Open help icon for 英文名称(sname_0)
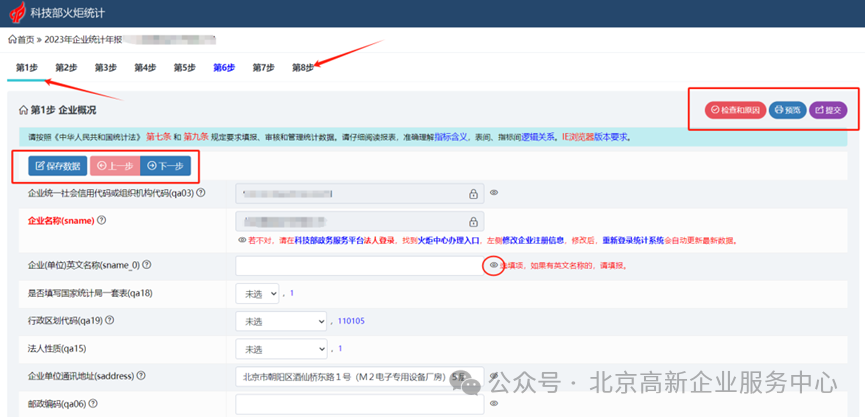 (x=147, y=265)
